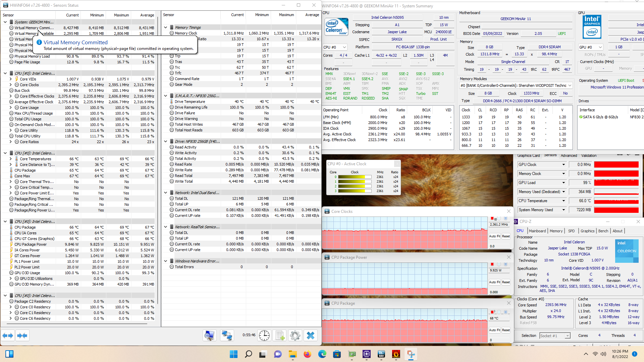
Task: Click the 9.925 W maximum value field
Action: 499,270
